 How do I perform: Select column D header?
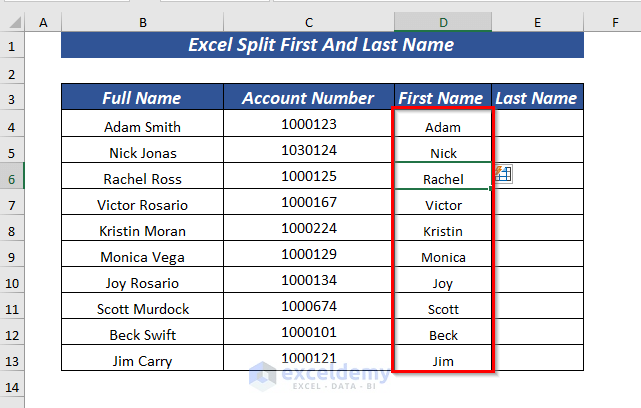[x=442, y=22]
